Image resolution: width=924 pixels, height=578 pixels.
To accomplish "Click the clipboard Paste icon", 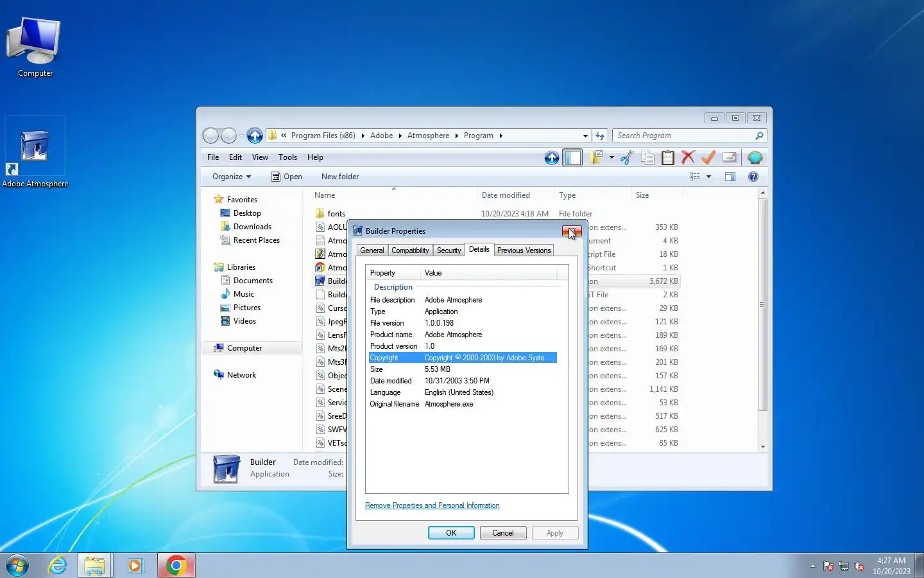I will pyautogui.click(x=668, y=157).
